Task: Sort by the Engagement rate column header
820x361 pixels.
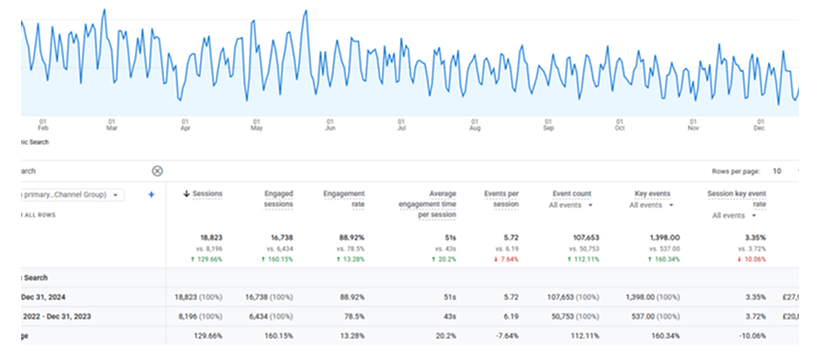Action: [344, 199]
